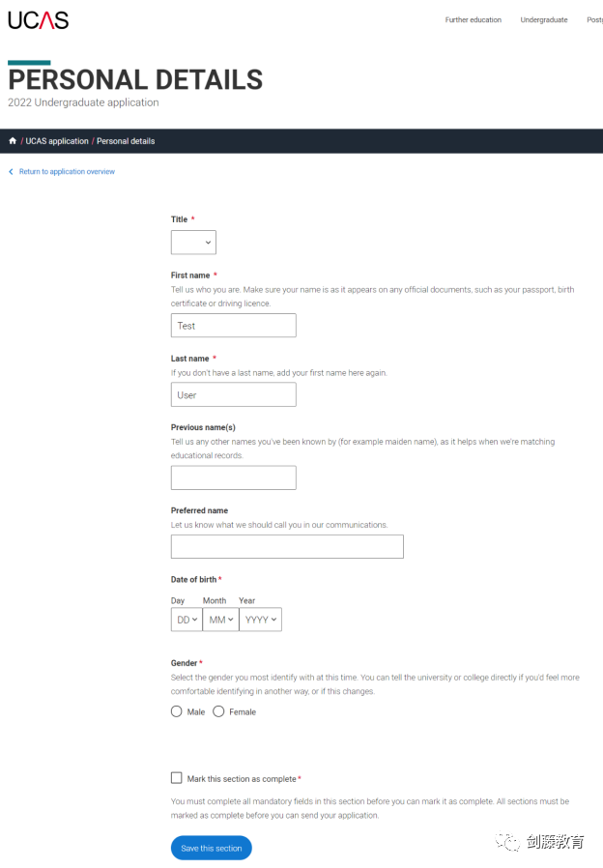603x868 pixels.
Task: Select the Female radio button
Action: pos(218,711)
